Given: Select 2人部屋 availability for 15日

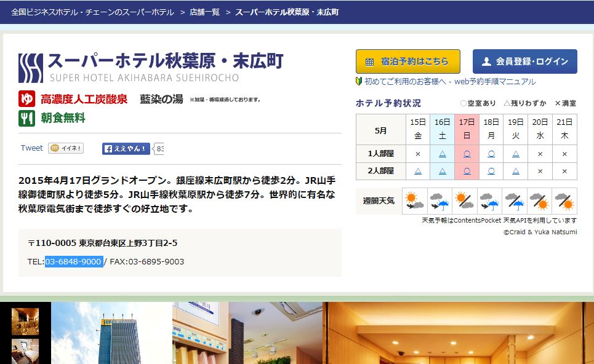Looking at the screenshot, I should tap(418, 171).
